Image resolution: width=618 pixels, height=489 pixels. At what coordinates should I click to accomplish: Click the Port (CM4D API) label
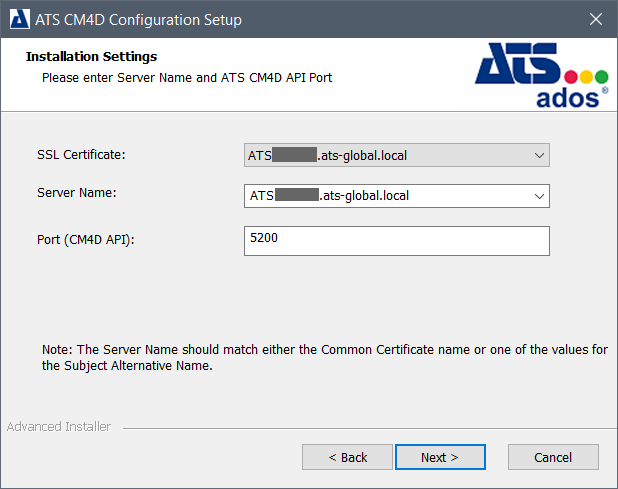pyautogui.click(x=87, y=239)
